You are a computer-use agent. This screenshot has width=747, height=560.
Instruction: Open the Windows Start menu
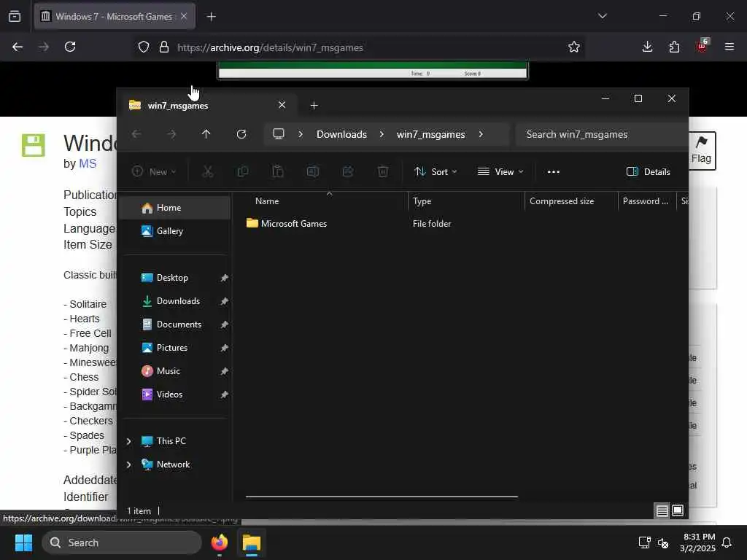(23, 542)
